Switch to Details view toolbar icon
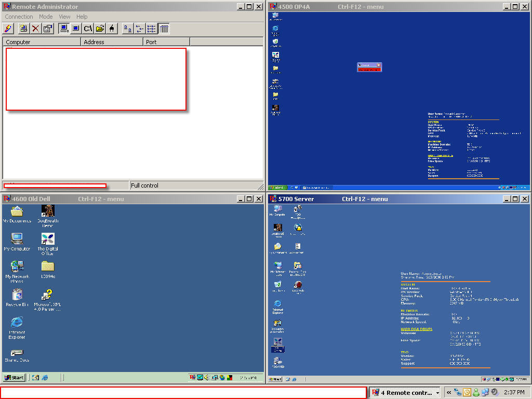The height and width of the screenshot is (399, 532). [x=164, y=29]
